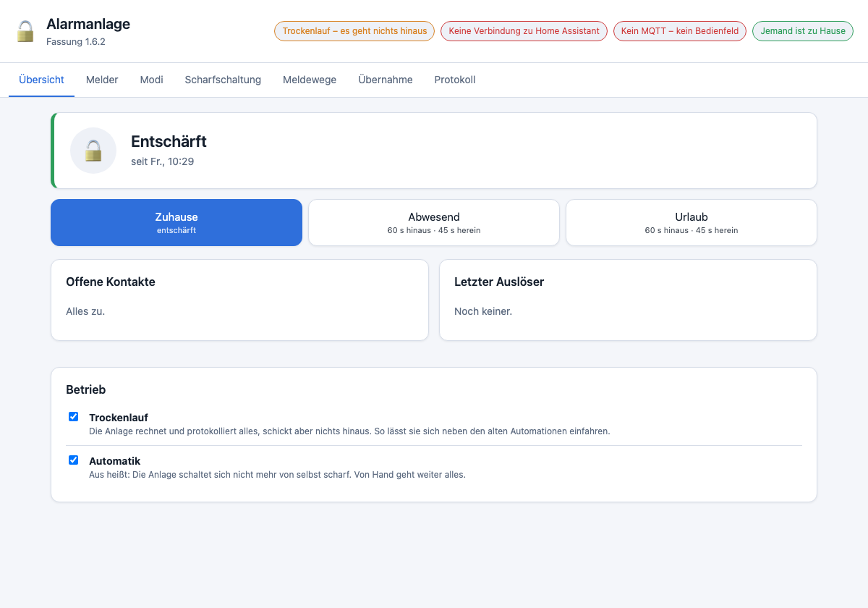Click the Jemand ist zu Hause badge

coord(803,31)
